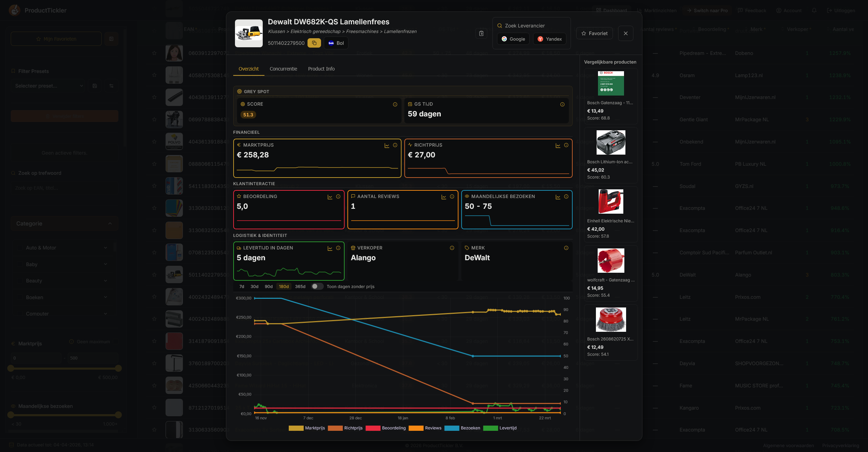Viewport: 868px width, 452px height.
Task: Click info icon on Verkoper card
Action: click(452, 248)
